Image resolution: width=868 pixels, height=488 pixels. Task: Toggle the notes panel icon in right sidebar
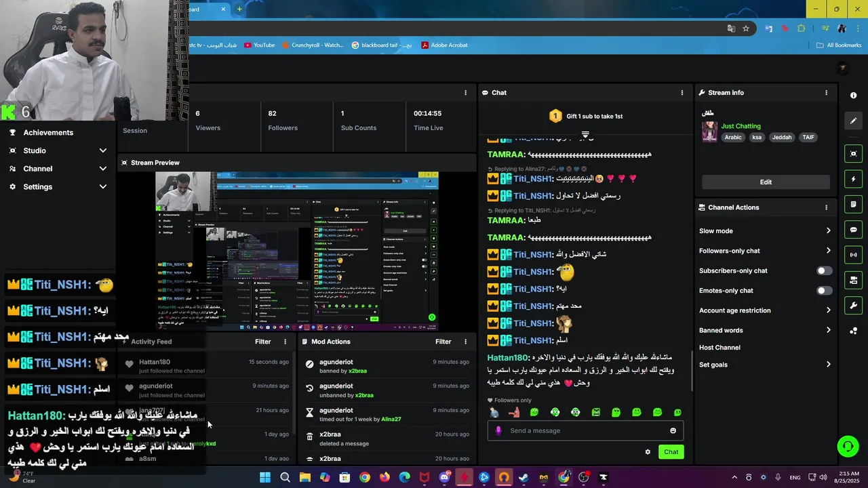[854, 204]
